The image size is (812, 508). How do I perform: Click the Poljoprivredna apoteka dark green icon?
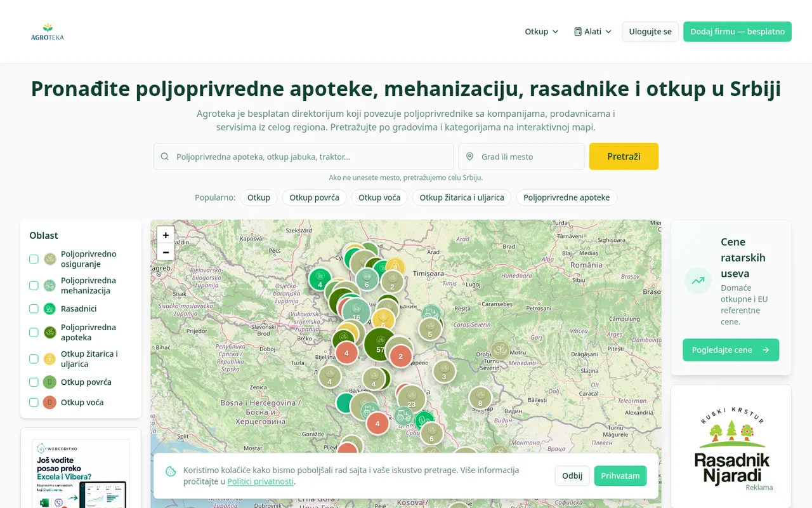coord(50,333)
